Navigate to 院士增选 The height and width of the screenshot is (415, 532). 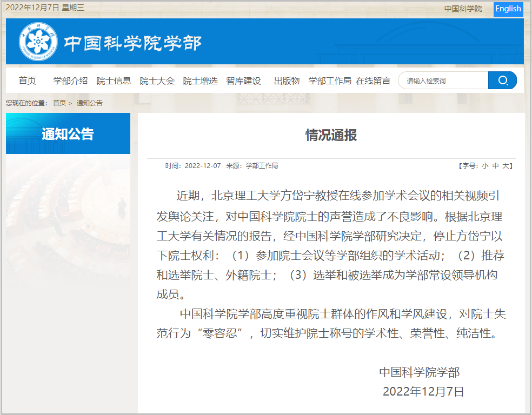point(199,80)
